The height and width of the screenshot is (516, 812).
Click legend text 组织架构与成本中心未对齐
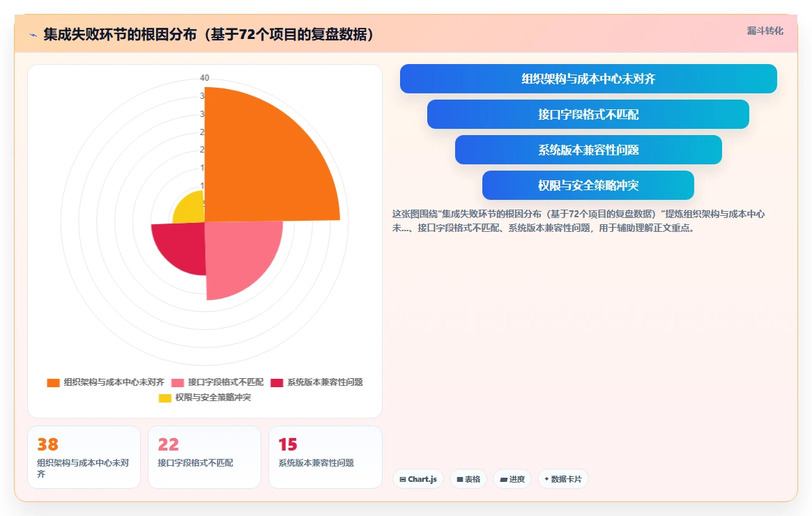[x=114, y=382]
